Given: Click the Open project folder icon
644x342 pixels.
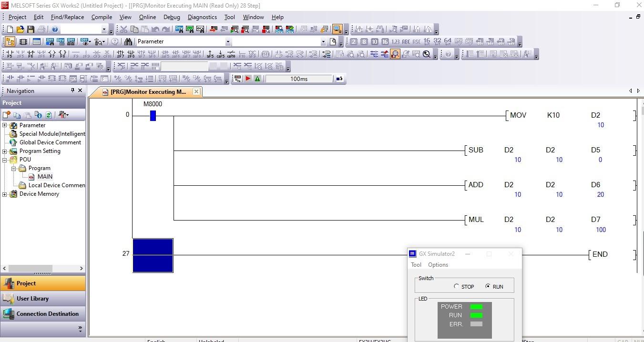Looking at the screenshot, I should point(20,30).
